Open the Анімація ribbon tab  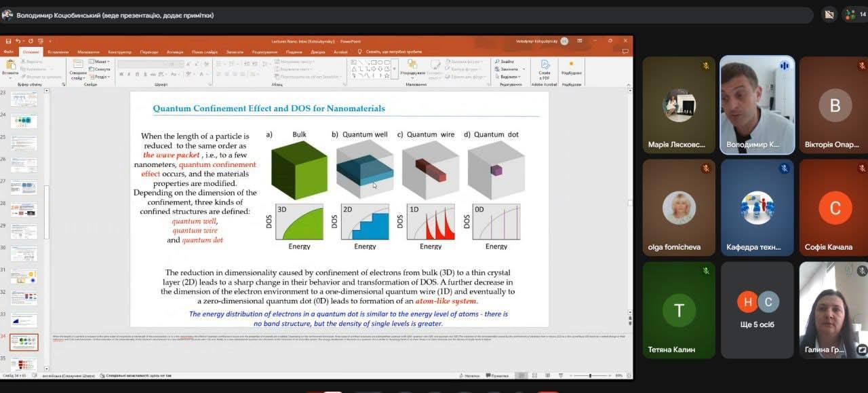175,52
